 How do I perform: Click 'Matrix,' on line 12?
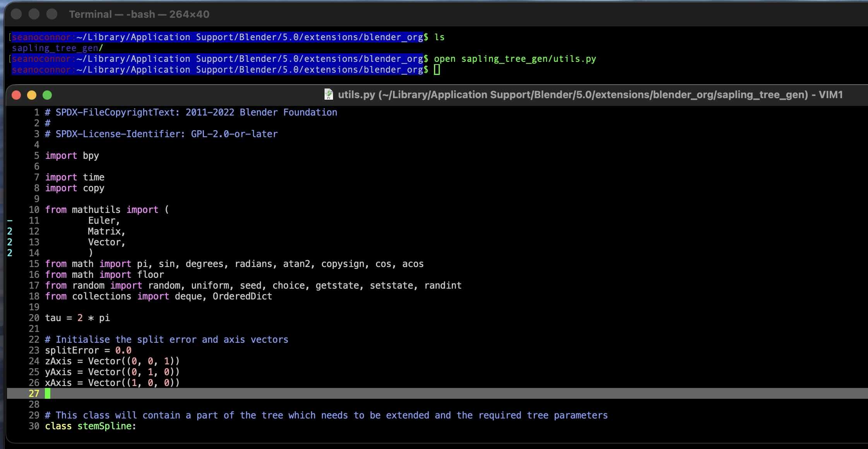(x=106, y=231)
